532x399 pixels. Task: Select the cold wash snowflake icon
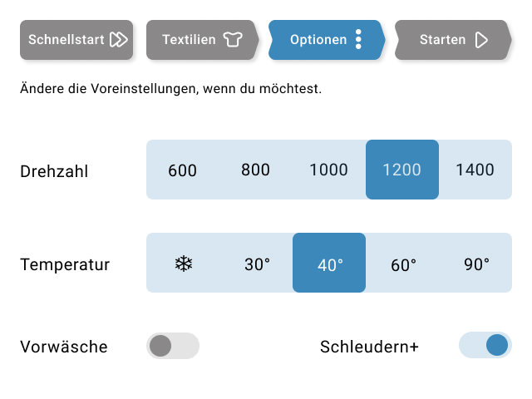[184, 264]
